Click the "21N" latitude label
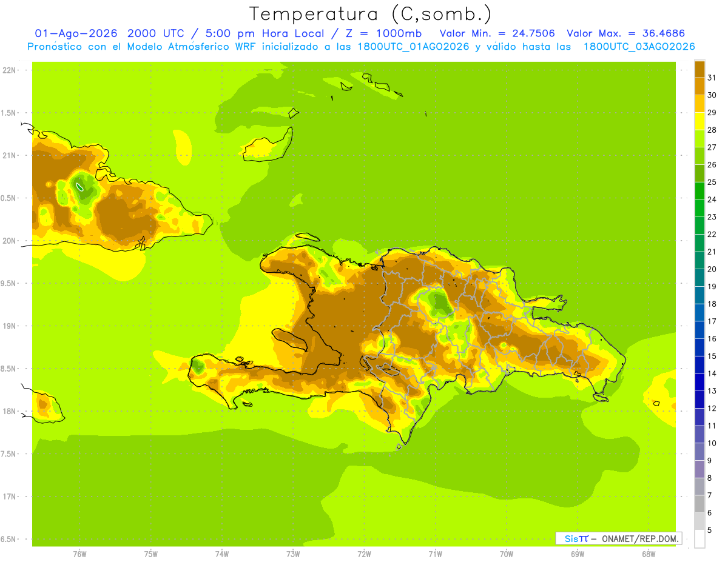The height and width of the screenshot is (562, 728). (9, 155)
